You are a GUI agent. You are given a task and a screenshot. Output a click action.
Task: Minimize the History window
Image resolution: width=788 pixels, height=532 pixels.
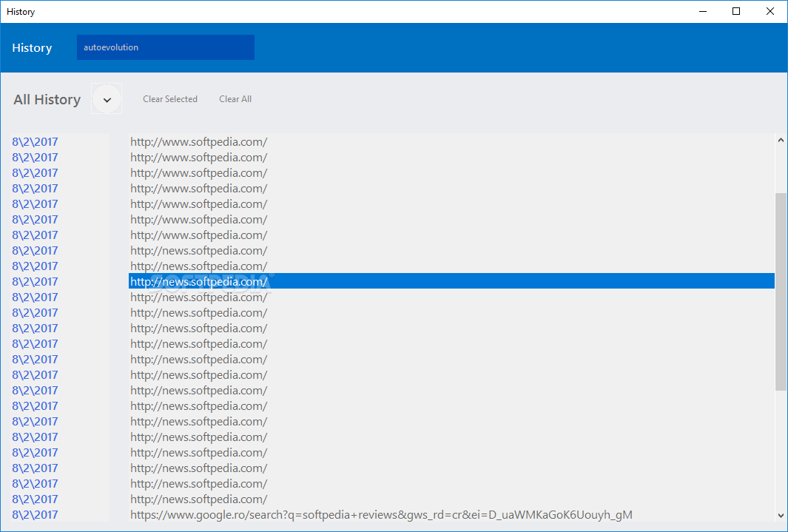coord(703,11)
